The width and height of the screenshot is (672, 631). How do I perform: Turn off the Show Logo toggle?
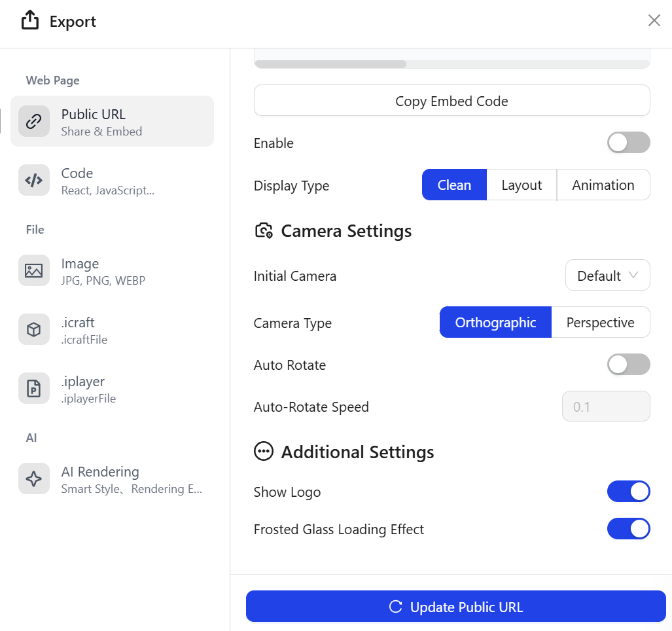[628, 492]
